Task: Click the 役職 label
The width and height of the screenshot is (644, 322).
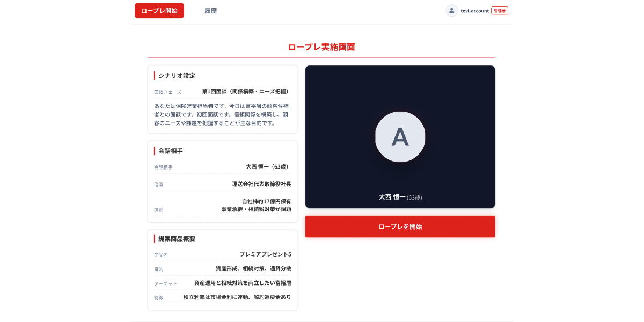Action: (158, 185)
